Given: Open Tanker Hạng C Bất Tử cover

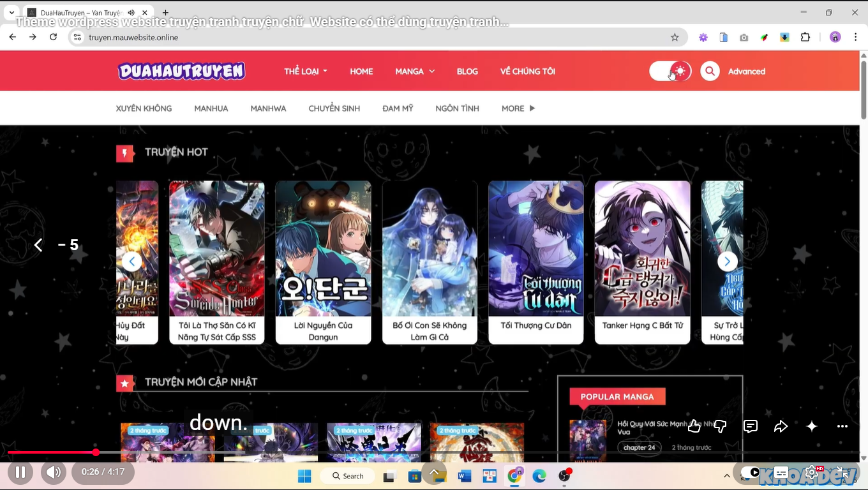Looking at the screenshot, I should (x=642, y=249).
